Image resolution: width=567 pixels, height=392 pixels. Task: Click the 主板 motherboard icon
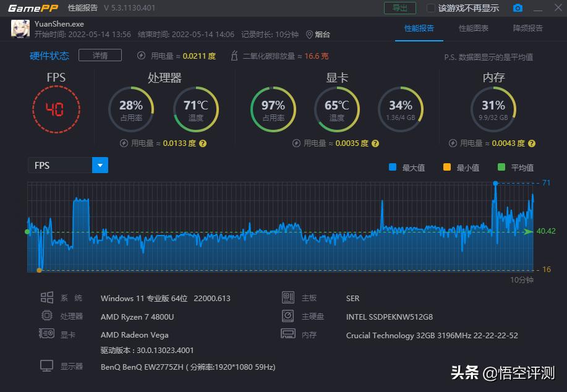288,297
